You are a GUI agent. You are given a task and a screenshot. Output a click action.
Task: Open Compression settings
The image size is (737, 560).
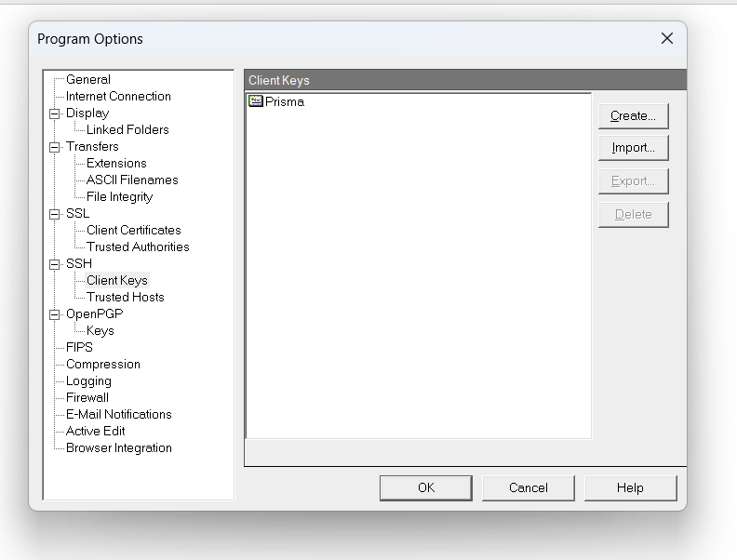pyautogui.click(x=103, y=364)
